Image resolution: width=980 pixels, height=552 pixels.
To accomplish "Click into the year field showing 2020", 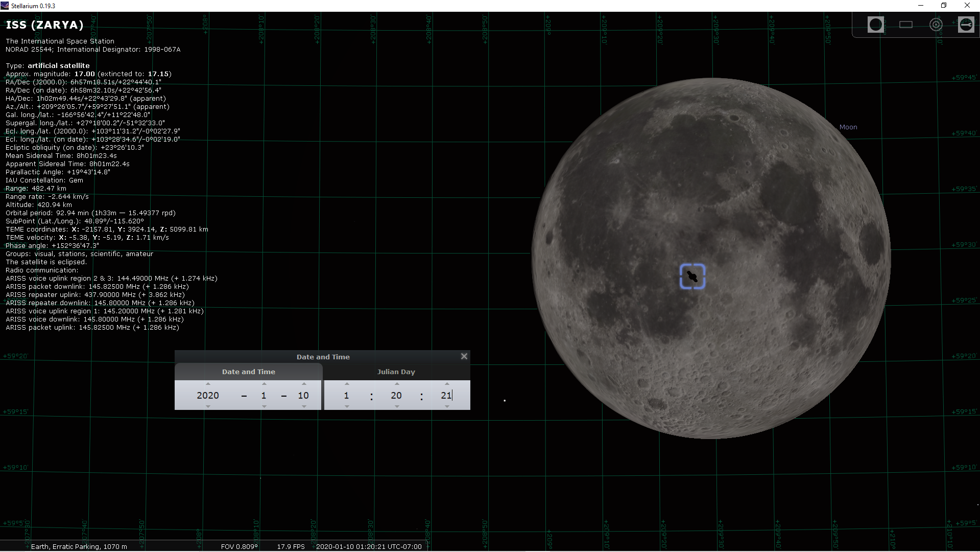I will 207,395.
